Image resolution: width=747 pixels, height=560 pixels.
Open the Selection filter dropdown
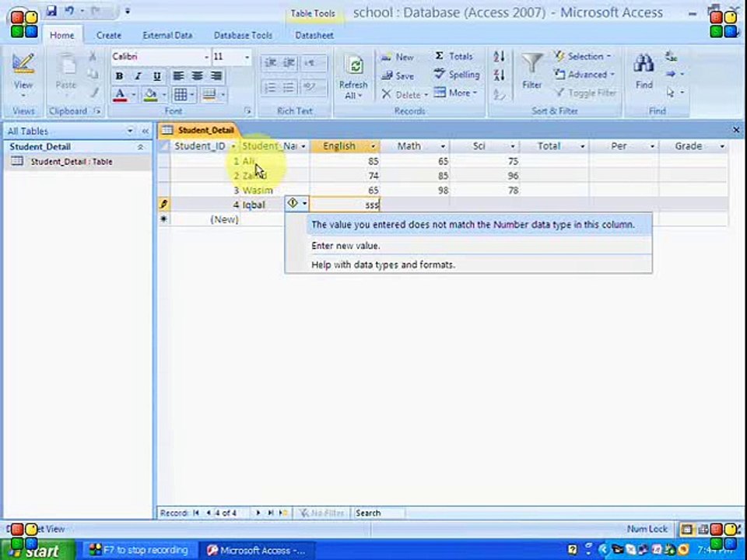pos(582,56)
